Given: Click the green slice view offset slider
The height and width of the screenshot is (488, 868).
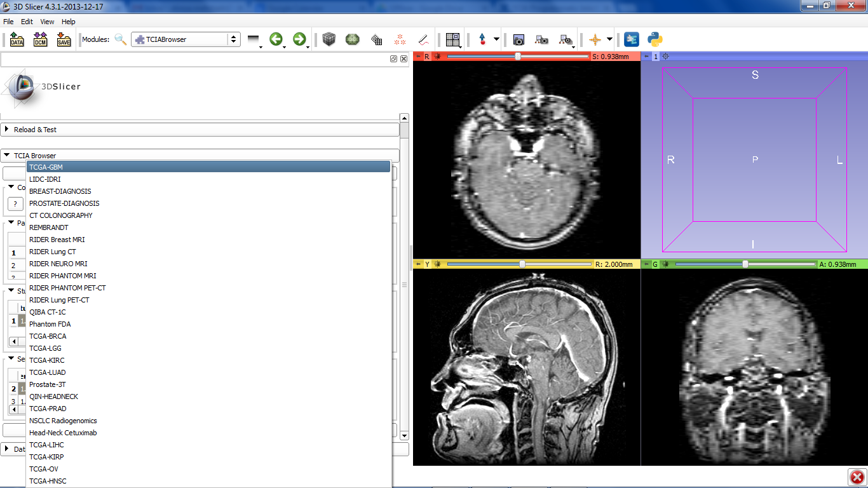Looking at the screenshot, I should [x=745, y=264].
